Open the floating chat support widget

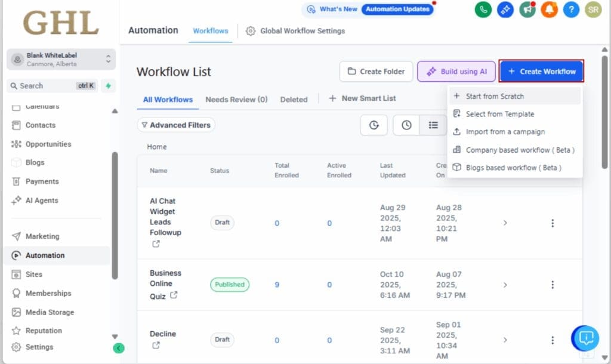tap(586, 338)
